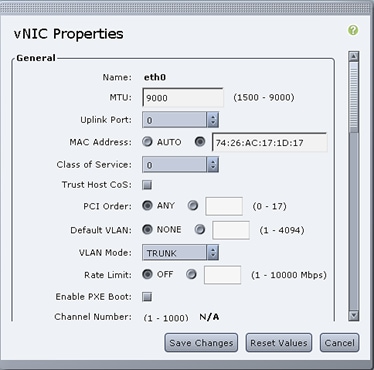
Task: Set Rate Limit to OFF
Action: pos(147,274)
